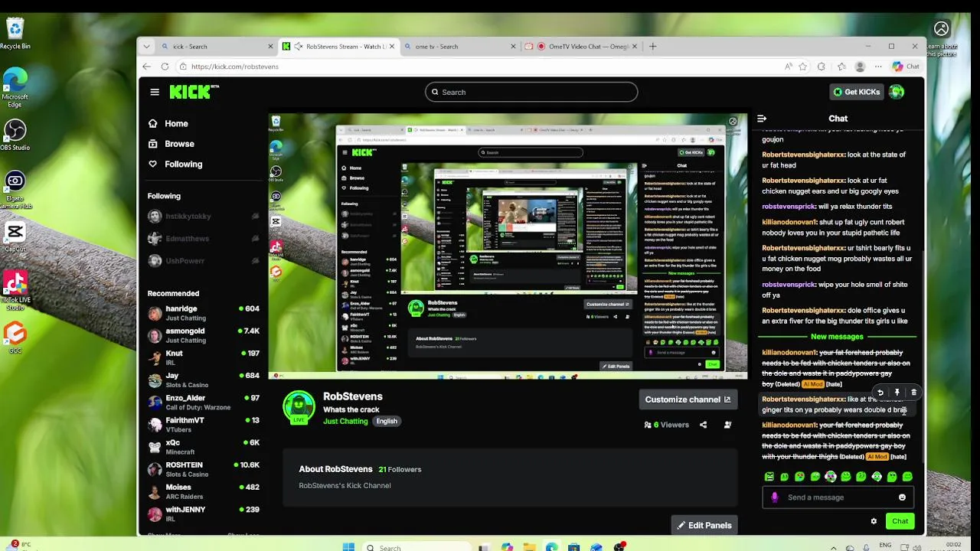The width and height of the screenshot is (980, 551).
Task: Click username Robertstevensbighaterxx in hovered message
Action: coord(803,399)
